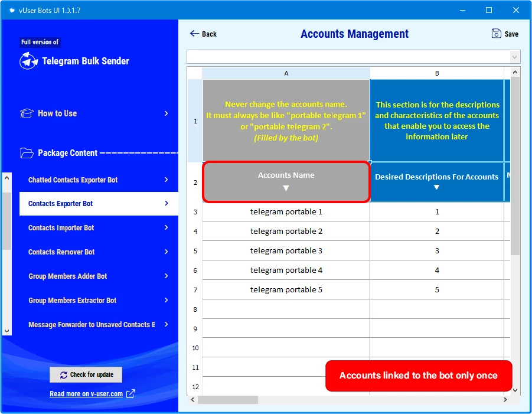Viewport: 532px width, 414px height.
Task: Click 'Never change the accounts name' note cell
Action: pyautogui.click(x=286, y=121)
